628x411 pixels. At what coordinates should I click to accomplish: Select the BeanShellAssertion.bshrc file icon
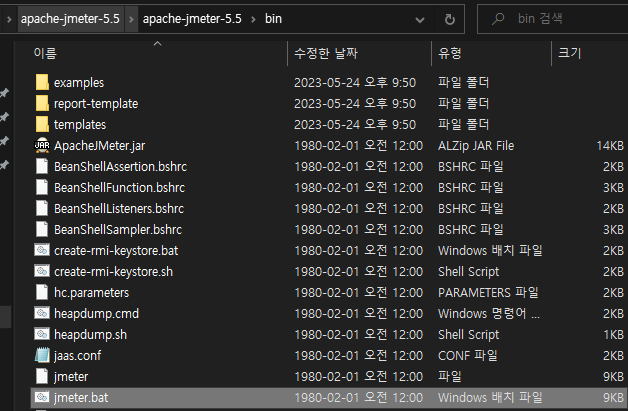[x=42, y=166]
